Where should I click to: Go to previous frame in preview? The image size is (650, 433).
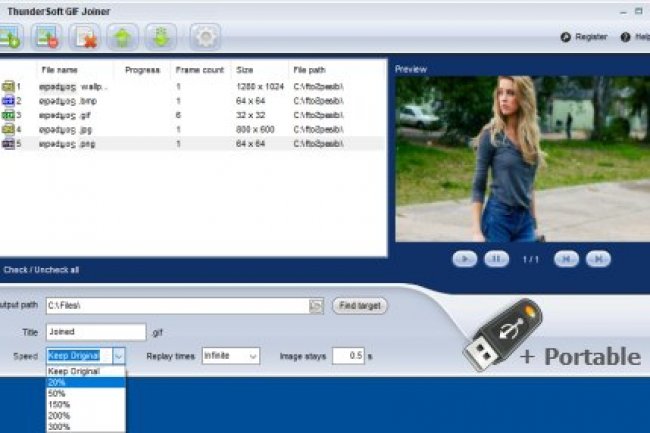565,258
